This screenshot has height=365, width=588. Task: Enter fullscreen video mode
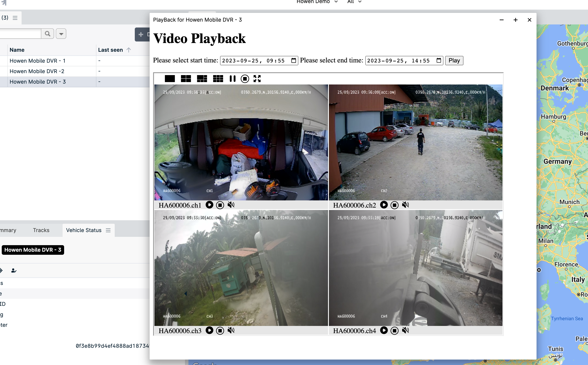[257, 79]
